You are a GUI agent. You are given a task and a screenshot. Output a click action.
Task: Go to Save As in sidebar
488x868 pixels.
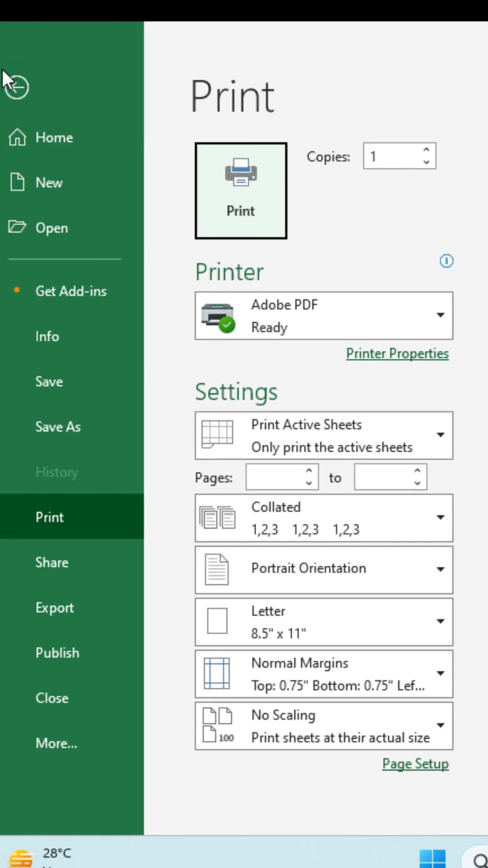[x=58, y=427]
